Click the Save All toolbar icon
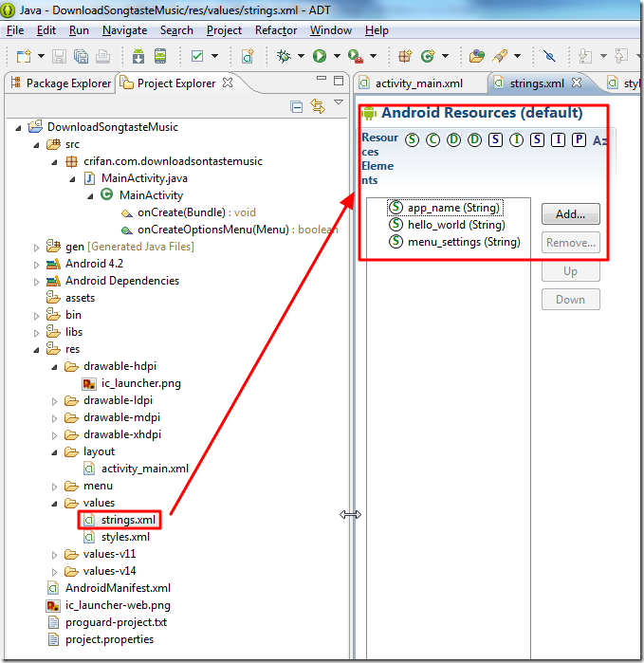 (81, 56)
